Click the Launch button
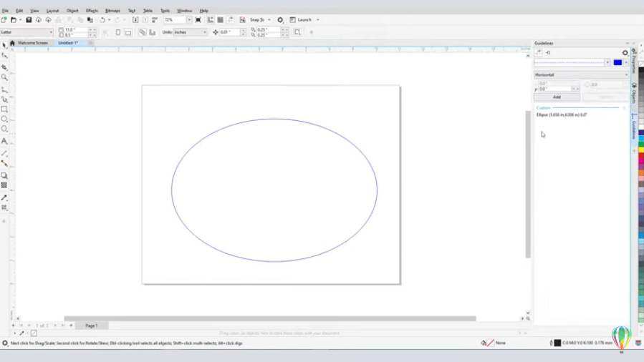 [x=301, y=20]
